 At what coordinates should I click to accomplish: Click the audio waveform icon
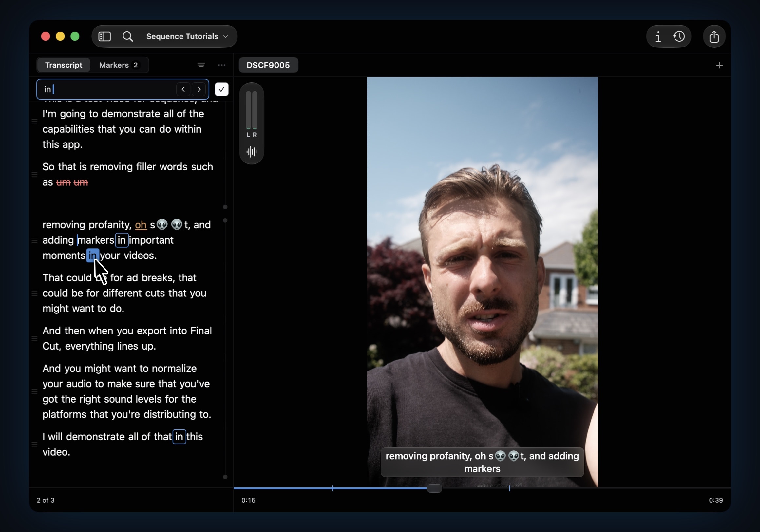tap(252, 152)
